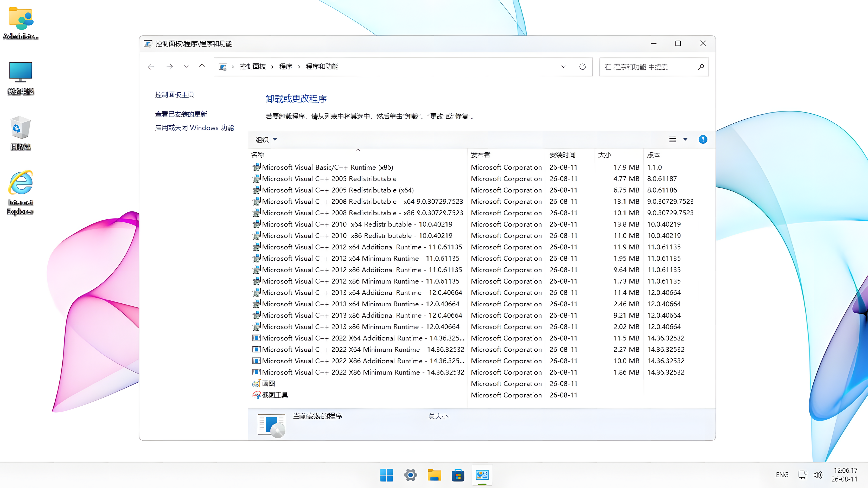Open Settings gear in the taskbar

click(x=410, y=475)
